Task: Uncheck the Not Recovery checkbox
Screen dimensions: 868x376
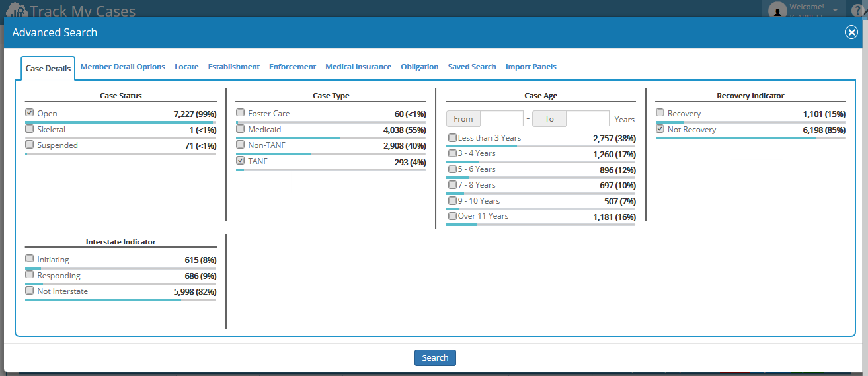Action: [x=660, y=129]
